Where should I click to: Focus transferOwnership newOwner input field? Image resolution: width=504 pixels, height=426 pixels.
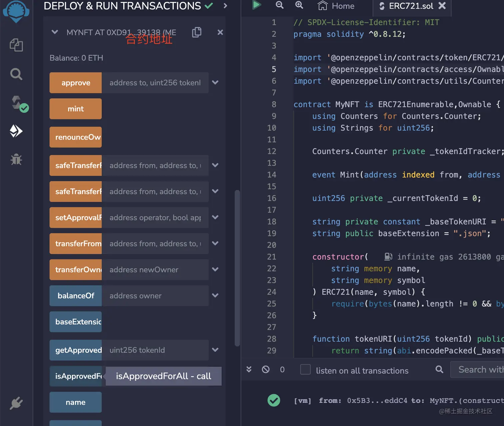coord(155,269)
